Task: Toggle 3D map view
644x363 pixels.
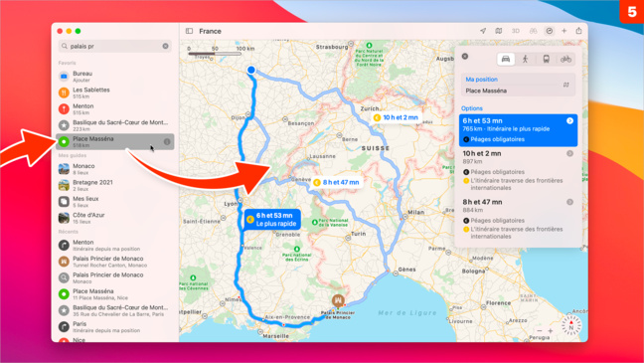Action: [516, 31]
